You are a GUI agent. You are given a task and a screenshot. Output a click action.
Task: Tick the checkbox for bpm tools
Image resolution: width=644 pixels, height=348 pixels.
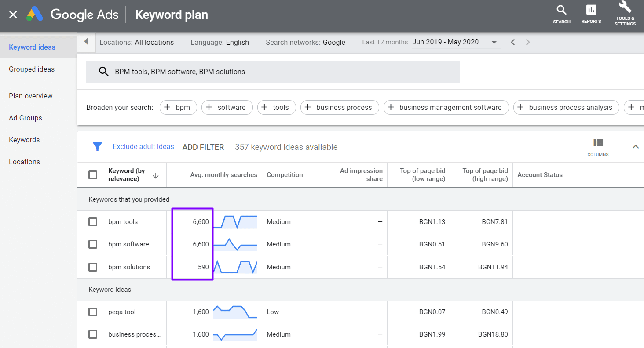click(93, 222)
